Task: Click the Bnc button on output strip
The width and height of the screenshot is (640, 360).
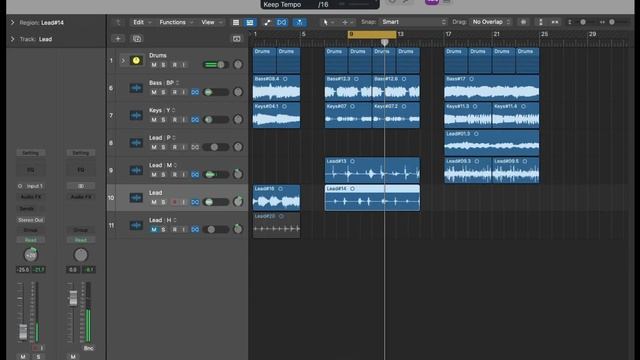Action: tap(88, 348)
